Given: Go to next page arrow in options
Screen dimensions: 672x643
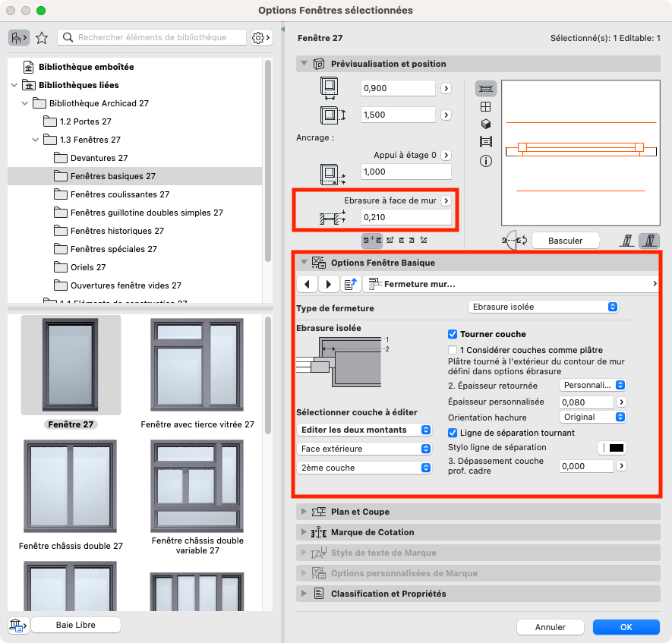Looking at the screenshot, I should (329, 284).
